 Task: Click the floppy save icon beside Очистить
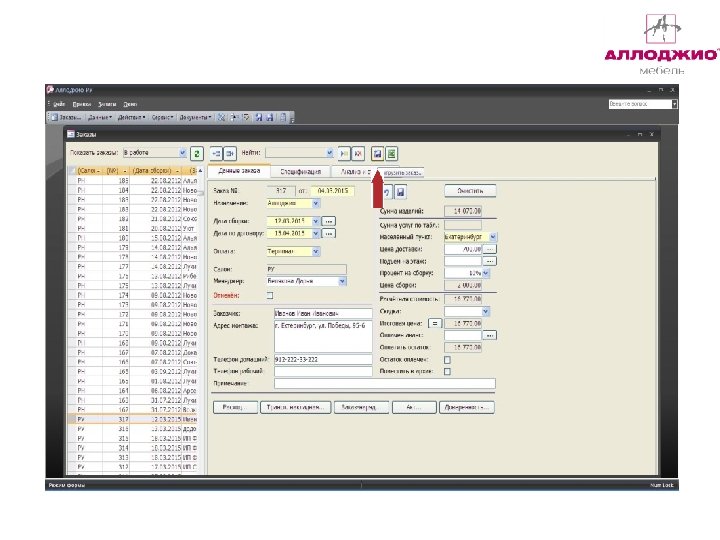pyautogui.click(x=400, y=192)
